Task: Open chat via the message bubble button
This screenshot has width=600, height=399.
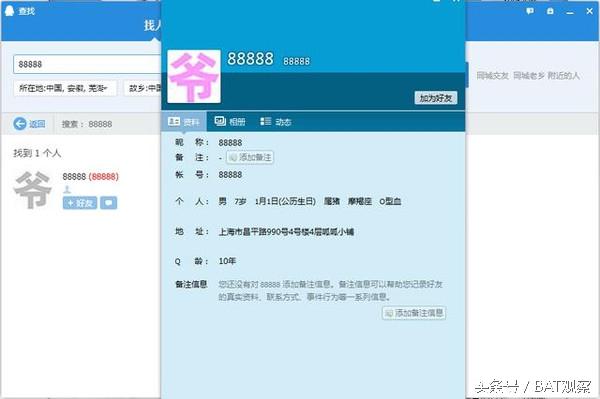Action: coord(109,203)
